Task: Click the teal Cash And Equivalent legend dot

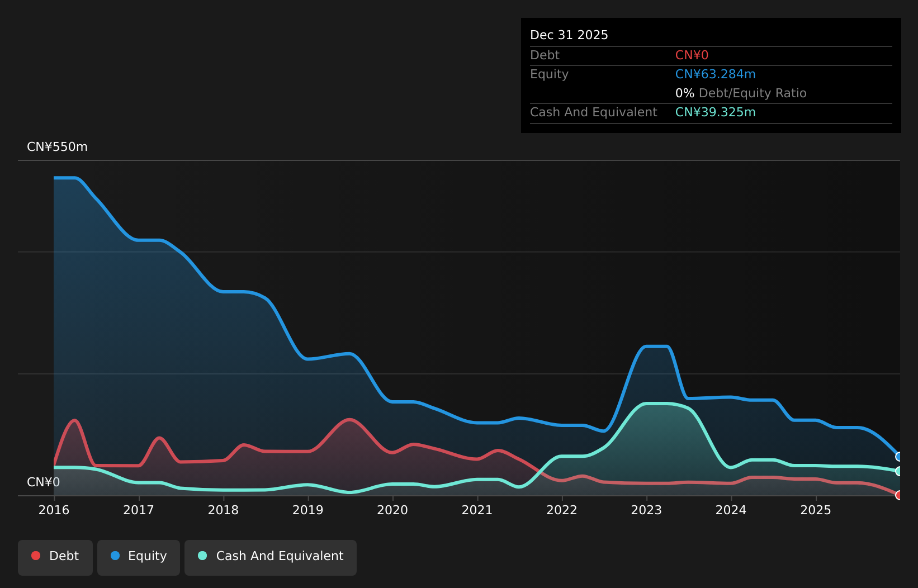Action: tap(202, 556)
